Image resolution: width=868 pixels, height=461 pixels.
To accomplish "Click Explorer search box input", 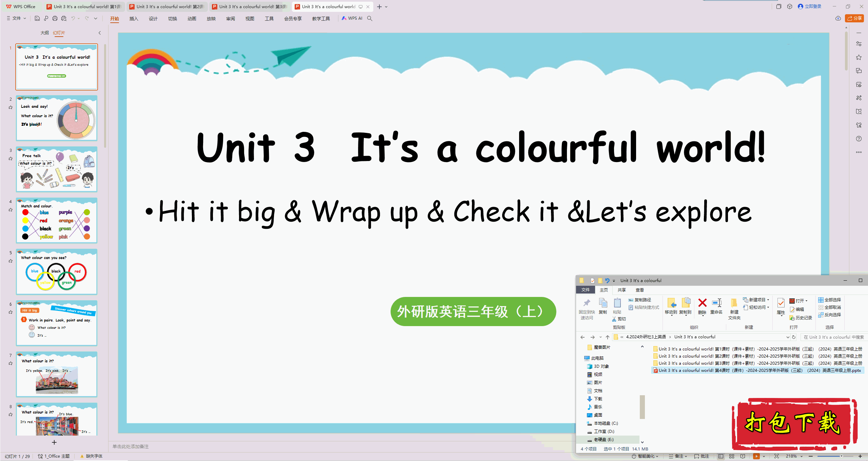I will coord(833,337).
